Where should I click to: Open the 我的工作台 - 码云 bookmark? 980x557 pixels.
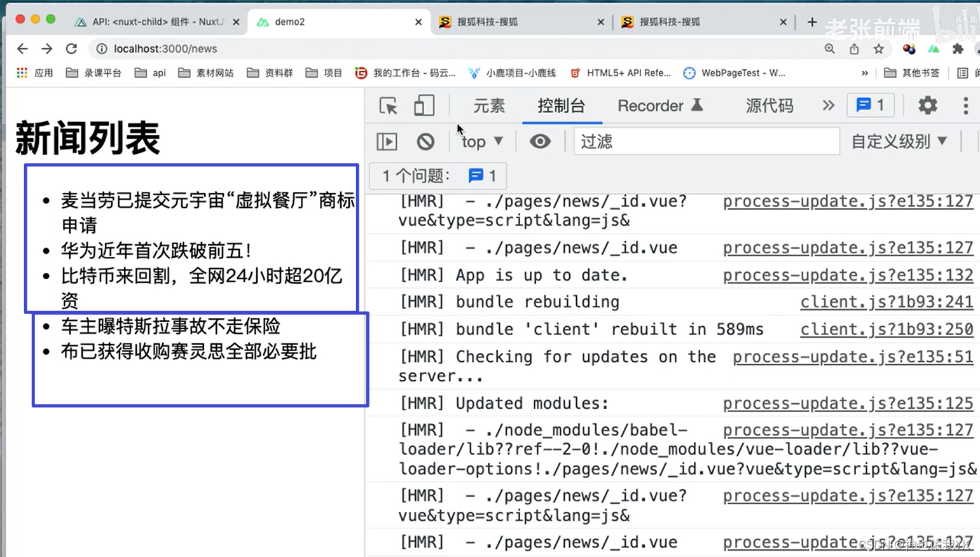405,73
